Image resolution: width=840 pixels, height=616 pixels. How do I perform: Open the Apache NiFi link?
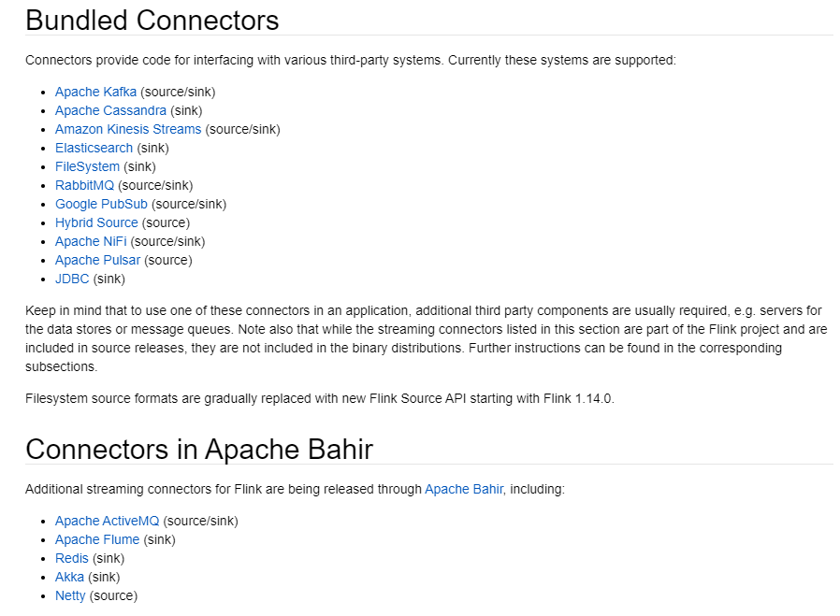point(91,242)
